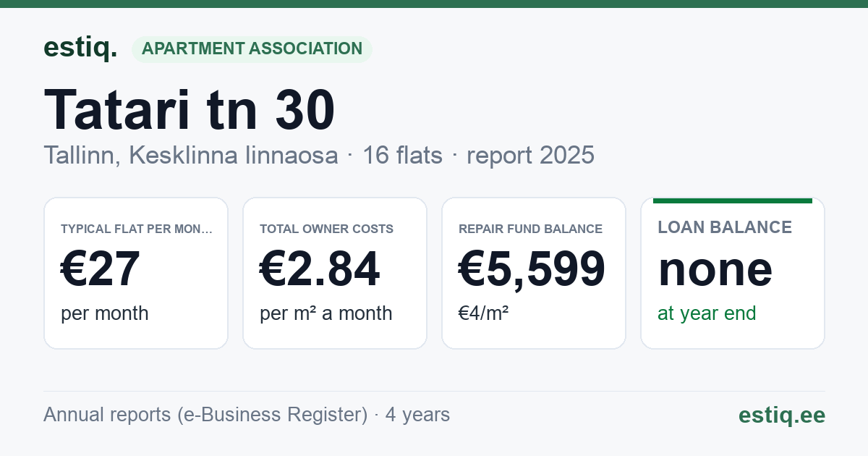The image size is (868, 456).
Task: Click the €27 value
Action: click(x=101, y=269)
